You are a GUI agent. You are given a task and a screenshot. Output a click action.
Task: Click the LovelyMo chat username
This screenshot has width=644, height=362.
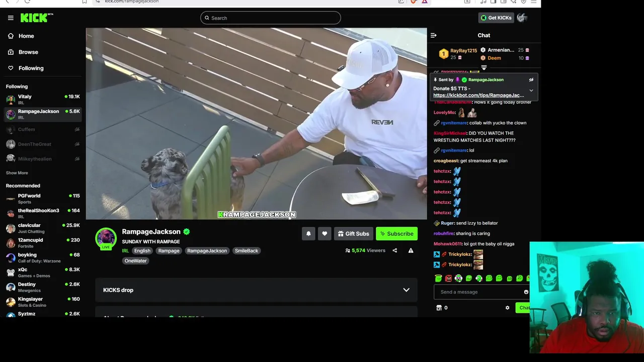444,113
